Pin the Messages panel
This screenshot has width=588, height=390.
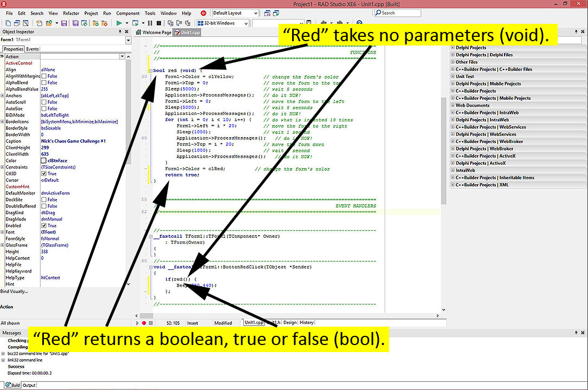[576, 333]
